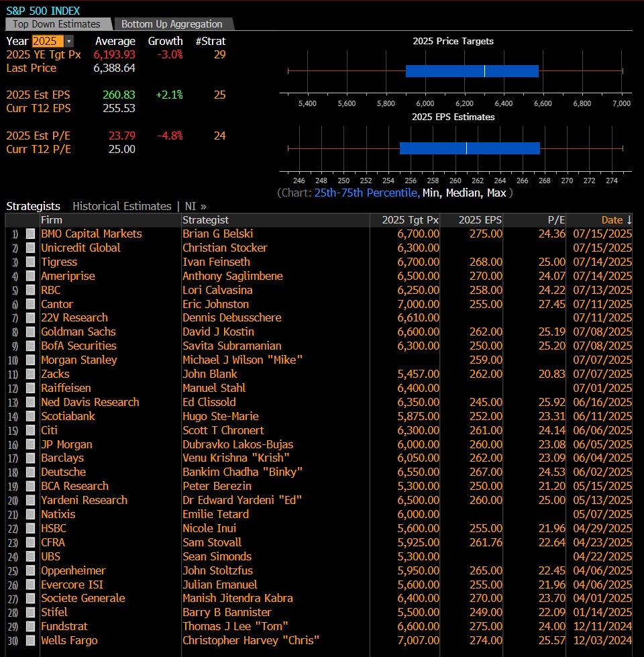Click the 7,007.00 target price cell
The height and width of the screenshot is (657, 644).
419,641
